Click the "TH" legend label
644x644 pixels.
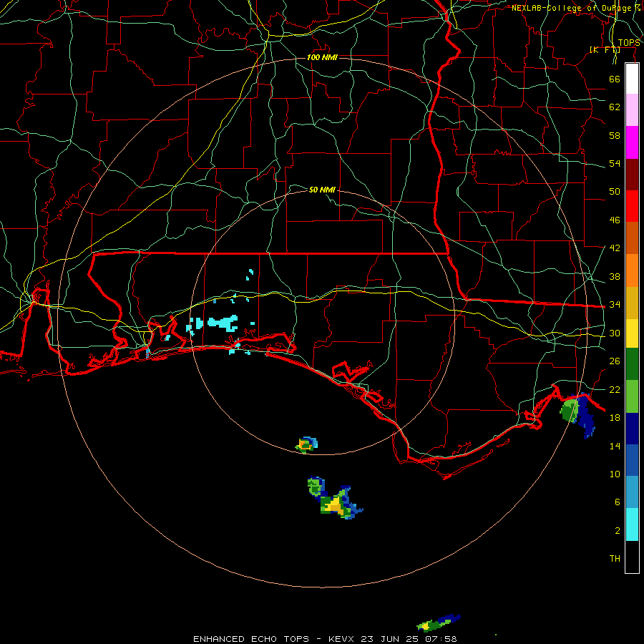(615, 559)
